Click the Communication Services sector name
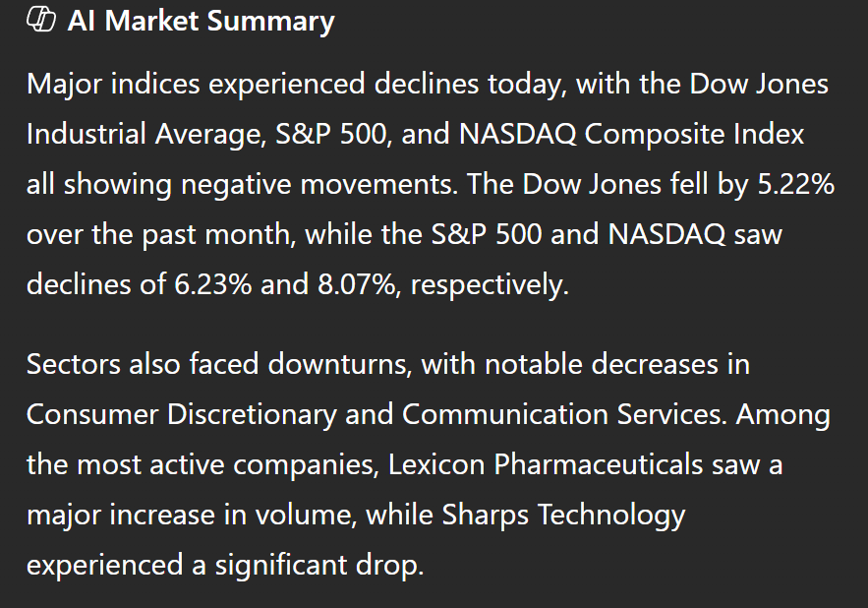 tap(563, 414)
